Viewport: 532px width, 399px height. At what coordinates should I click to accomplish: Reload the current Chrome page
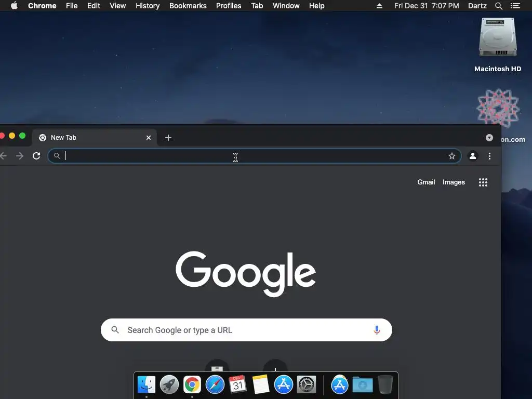pos(36,156)
